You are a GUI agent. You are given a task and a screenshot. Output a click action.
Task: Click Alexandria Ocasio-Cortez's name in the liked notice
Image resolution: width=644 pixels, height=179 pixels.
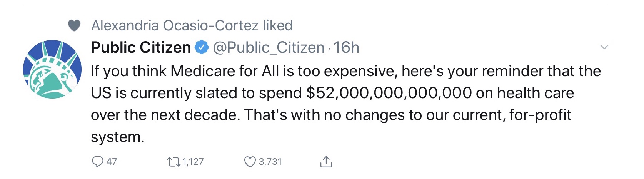[x=175, y=25]
